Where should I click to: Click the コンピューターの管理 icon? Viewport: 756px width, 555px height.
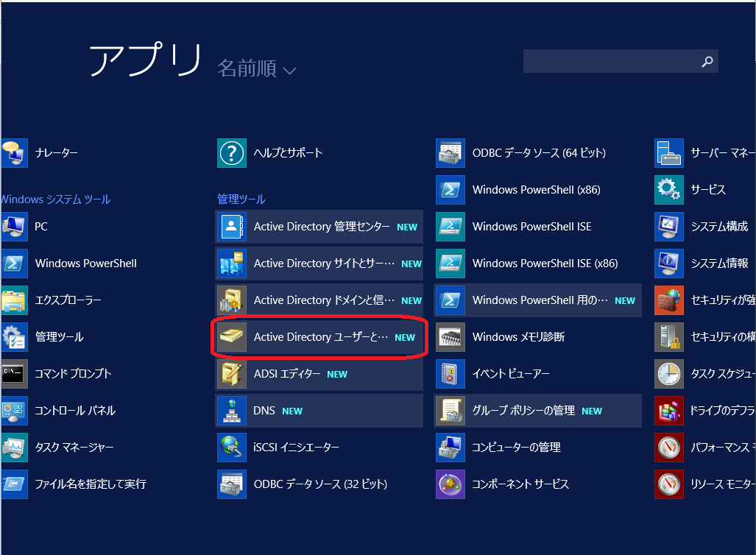451,448
